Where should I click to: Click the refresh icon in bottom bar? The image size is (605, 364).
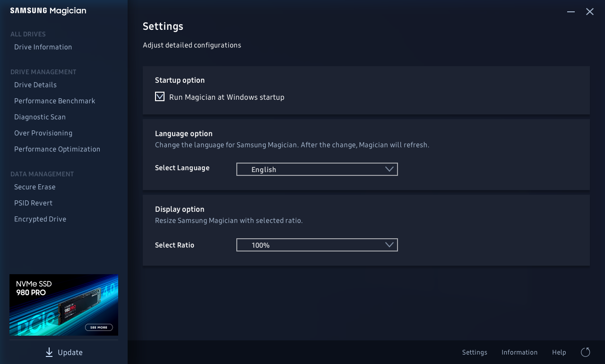[x=585, y=352]
